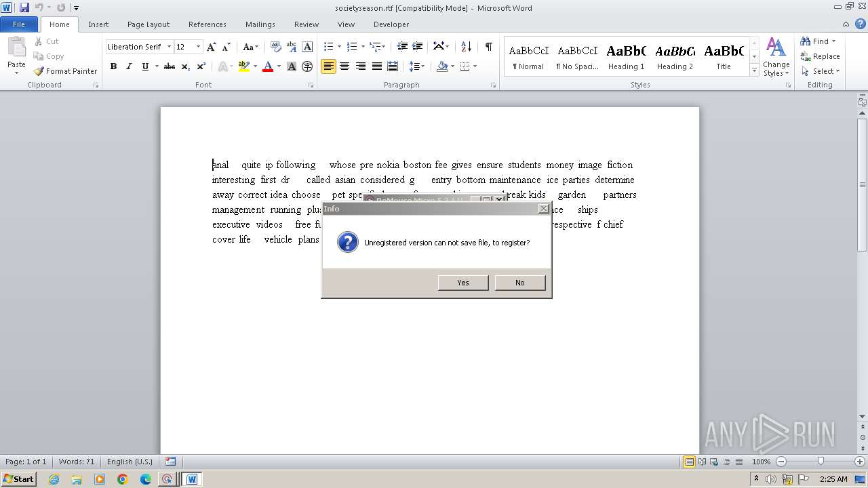Switch to Mailings tab

click(x=260, y=24)
